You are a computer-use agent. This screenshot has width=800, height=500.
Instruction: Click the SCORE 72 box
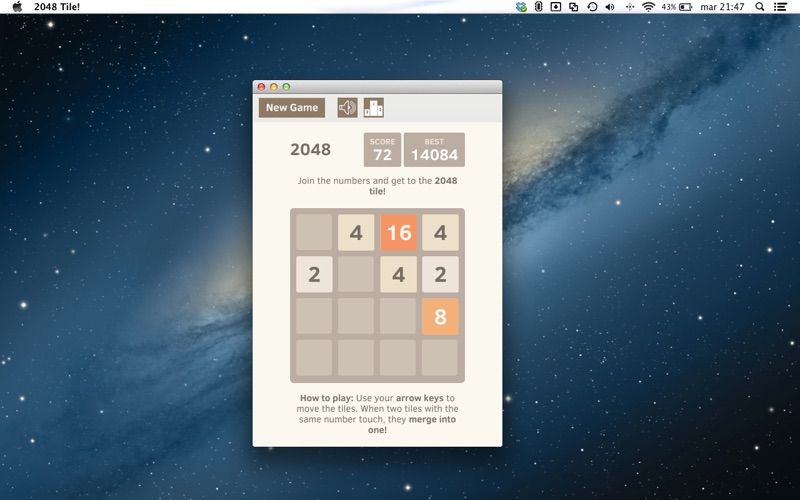pos(382,149)
